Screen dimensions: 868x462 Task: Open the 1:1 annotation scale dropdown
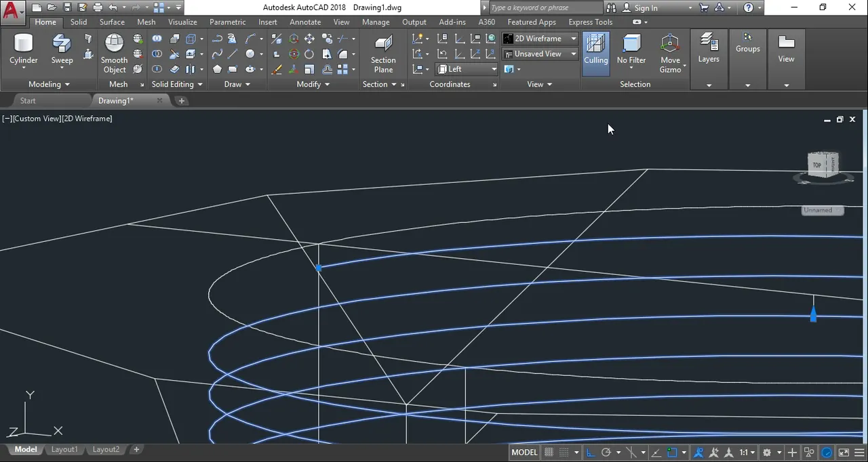[747, 453]
